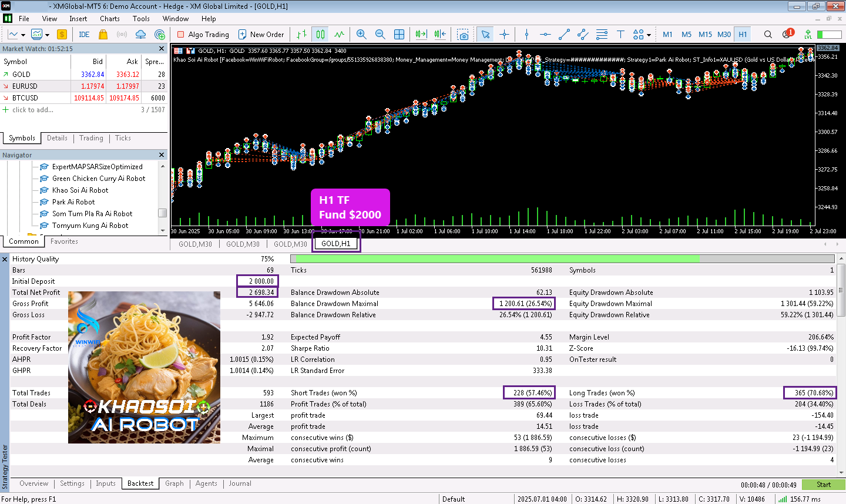Close the Market Watch panel
Viewport: 846px width, 504px height.
(162, 49)
